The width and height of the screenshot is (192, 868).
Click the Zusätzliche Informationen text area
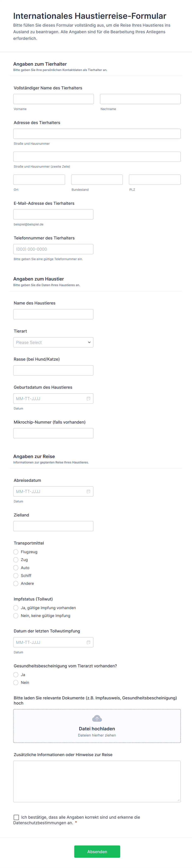97,781
